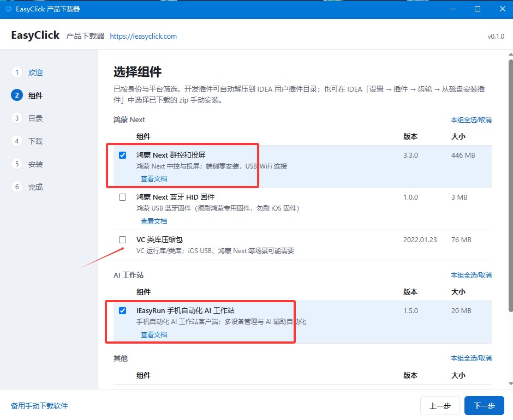The height and width of the screenshot is (420, 513).
Task: Click the v0.1.0 version label
Action: click(x=496, y=37)
